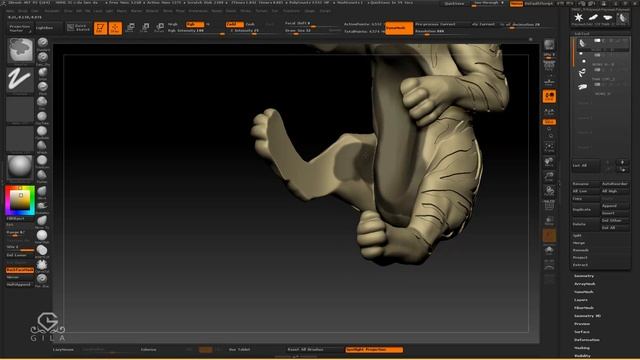This screenshot has height=360, width=640.
Task: Expand the Geometry HD subpalette
Action: [587, 316]
